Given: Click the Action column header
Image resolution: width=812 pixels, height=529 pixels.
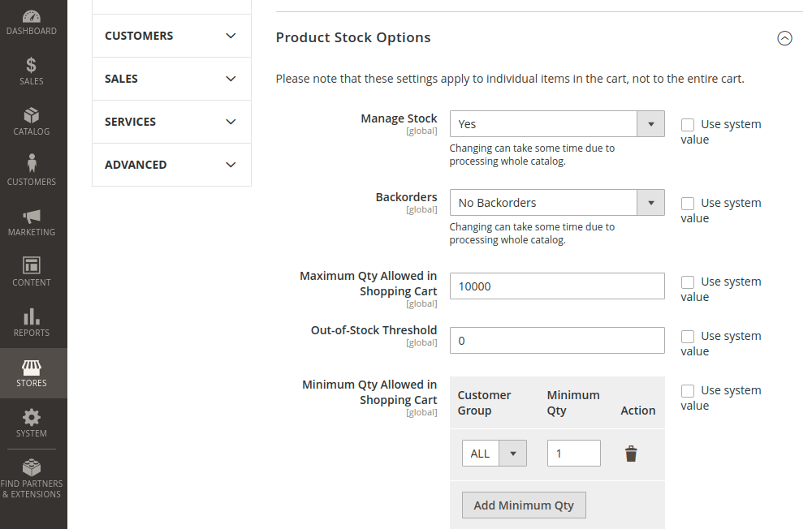Looking at the screenshot, I should (638, 411).
